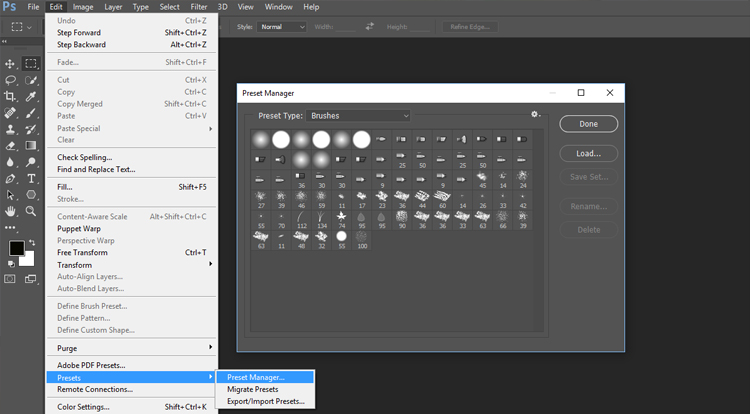
Task: Select the Eraser tool
Action: [10, 146]
